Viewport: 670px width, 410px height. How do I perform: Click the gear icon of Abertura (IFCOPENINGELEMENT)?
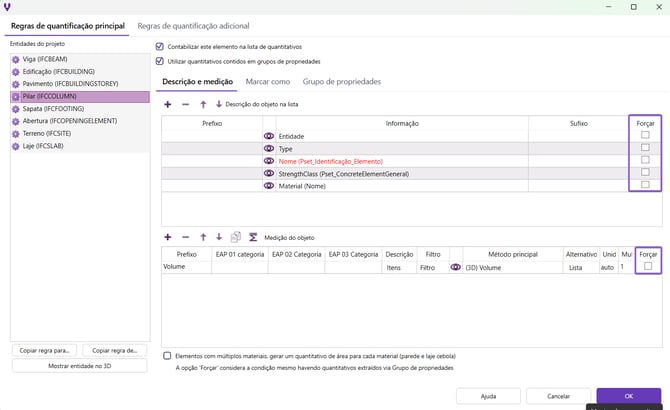pos(16,121)
